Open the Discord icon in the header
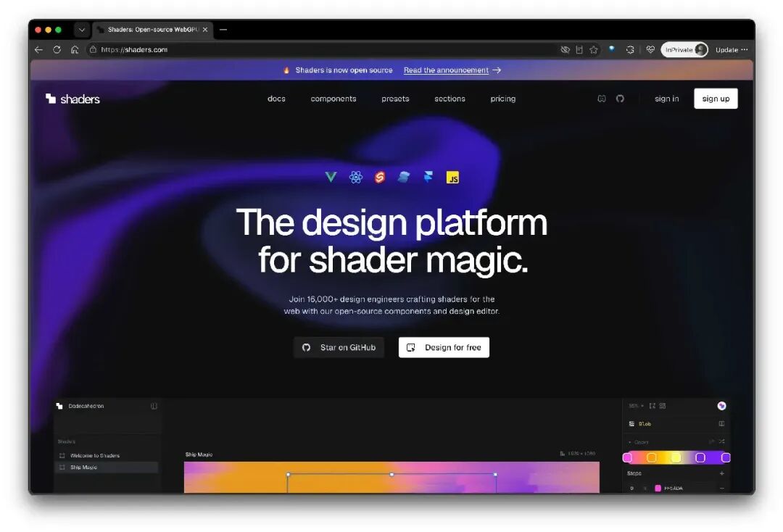 coord(602,99)
